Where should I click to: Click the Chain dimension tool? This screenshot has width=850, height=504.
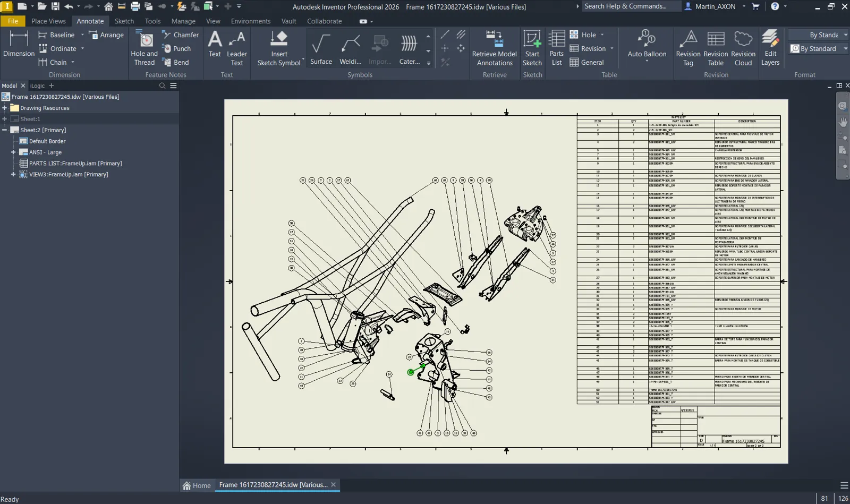[52, 62]
